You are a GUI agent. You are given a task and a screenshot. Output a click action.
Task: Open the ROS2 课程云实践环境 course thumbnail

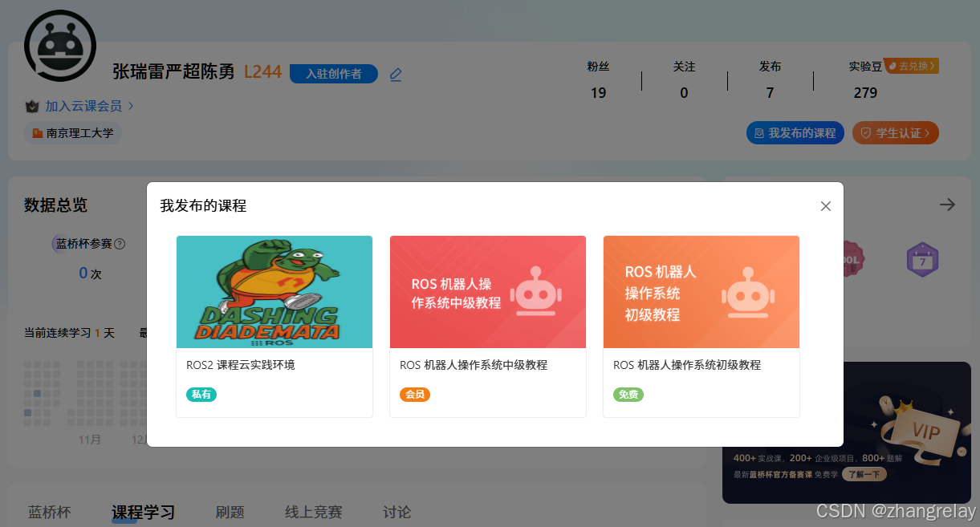pyautogui.click(x=274, y=292)
